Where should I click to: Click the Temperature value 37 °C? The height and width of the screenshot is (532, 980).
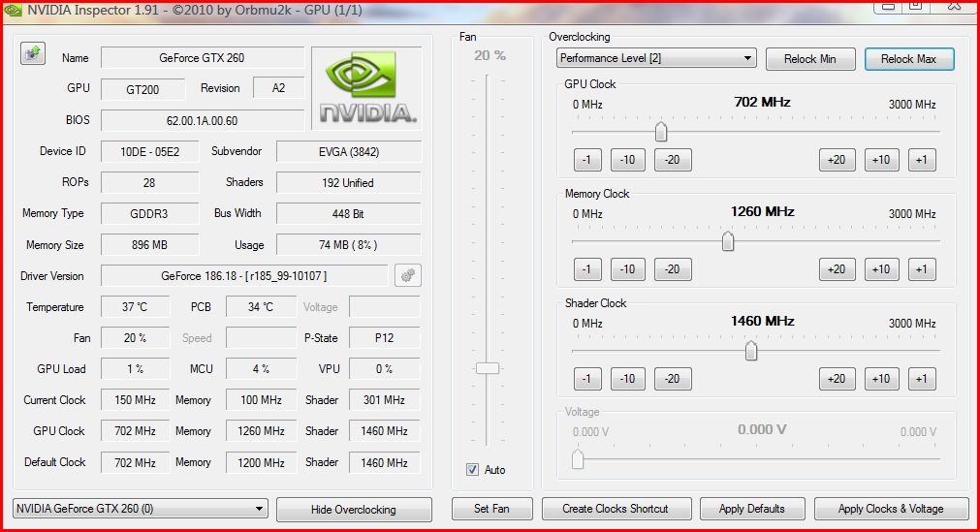click(x=135, y=307)
